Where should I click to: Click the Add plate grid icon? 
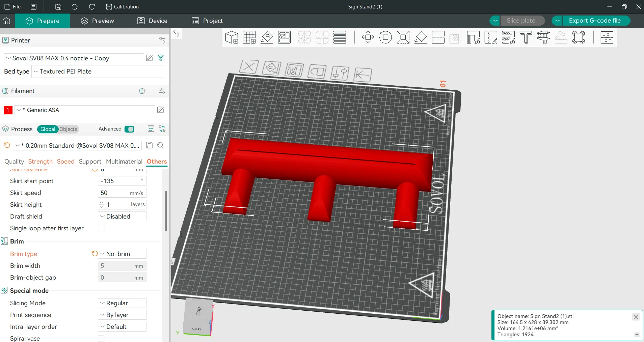[x=249, y=37]
